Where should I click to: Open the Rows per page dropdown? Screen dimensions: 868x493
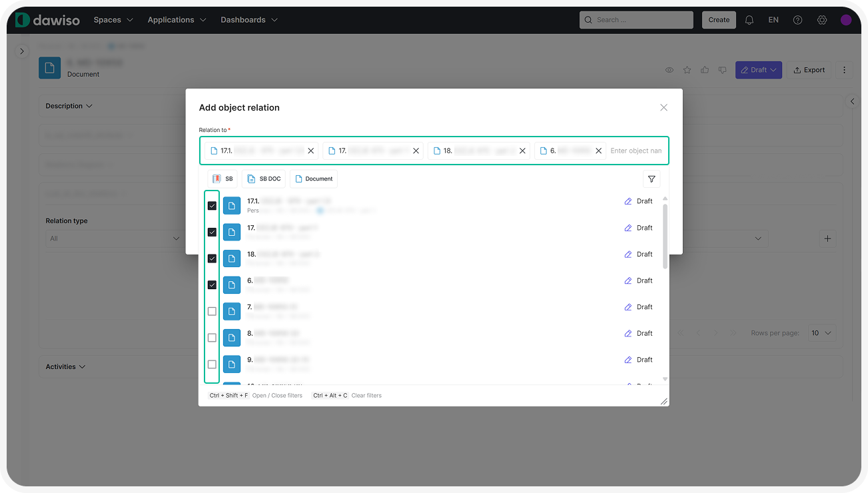821,333
